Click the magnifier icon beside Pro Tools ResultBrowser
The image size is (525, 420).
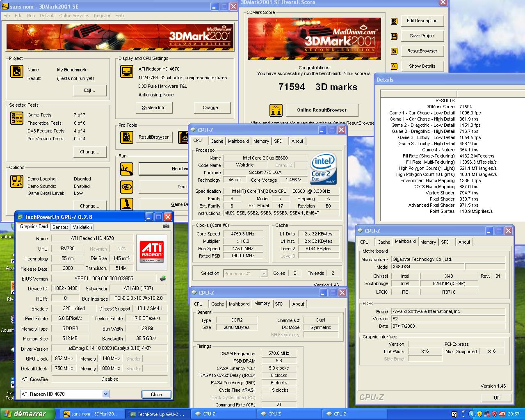(x=127, y=137)
